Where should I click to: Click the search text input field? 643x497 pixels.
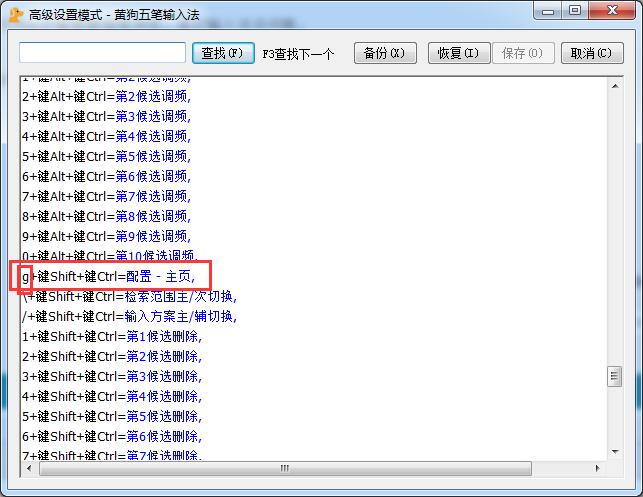102,52
